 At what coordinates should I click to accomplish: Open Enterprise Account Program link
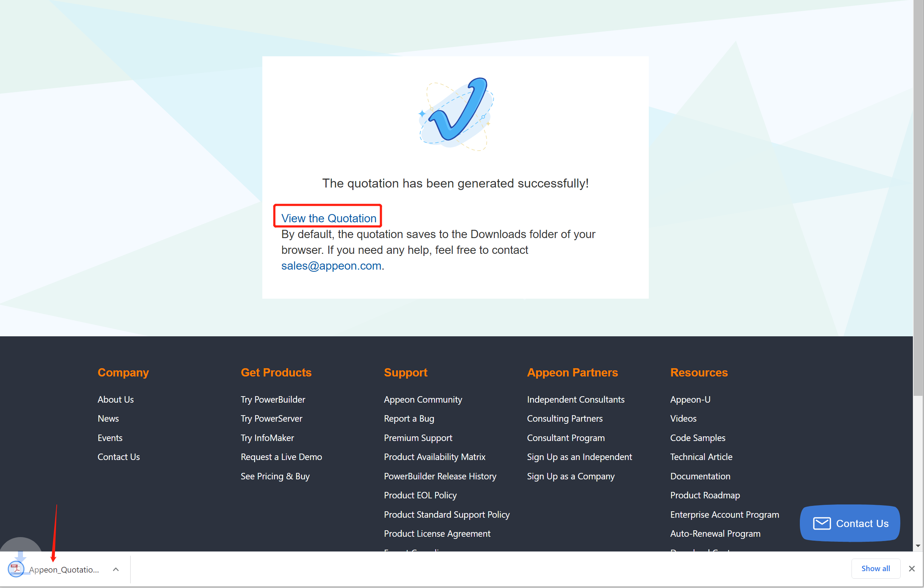click(724, 514)
